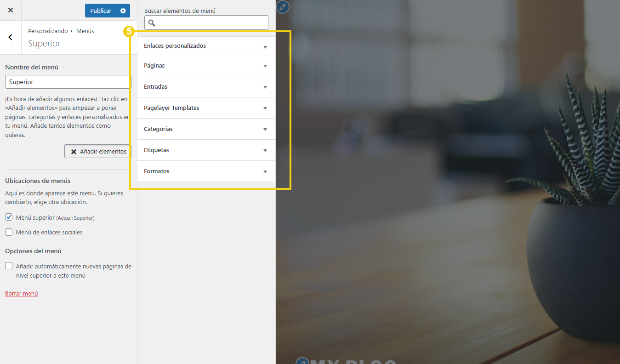Expand the Páginas accordion

click(206, 65)
